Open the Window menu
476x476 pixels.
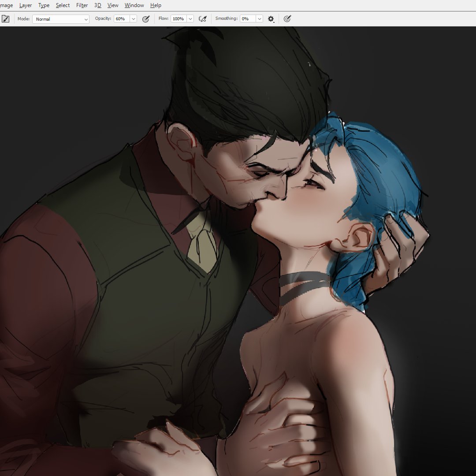[134, 5]
